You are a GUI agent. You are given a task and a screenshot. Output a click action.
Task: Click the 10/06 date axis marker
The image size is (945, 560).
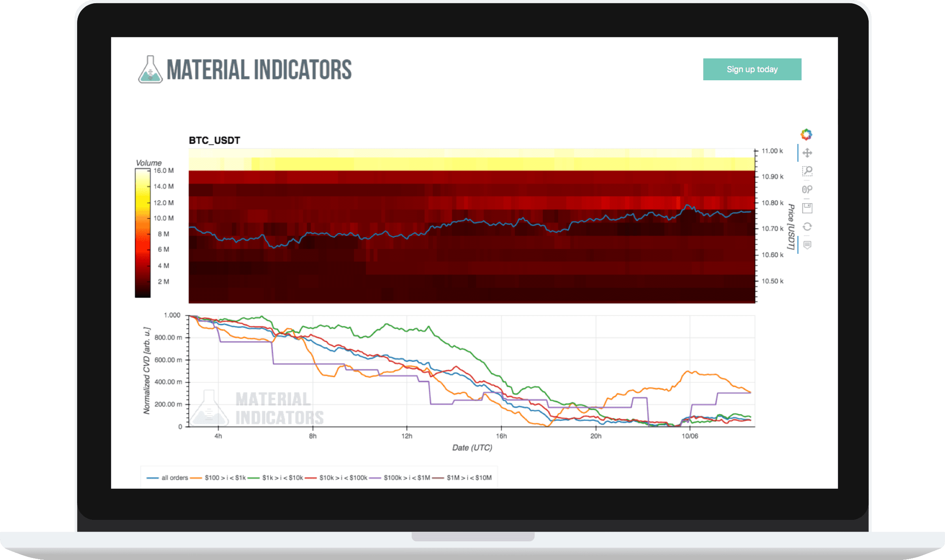tap(690, 436)
